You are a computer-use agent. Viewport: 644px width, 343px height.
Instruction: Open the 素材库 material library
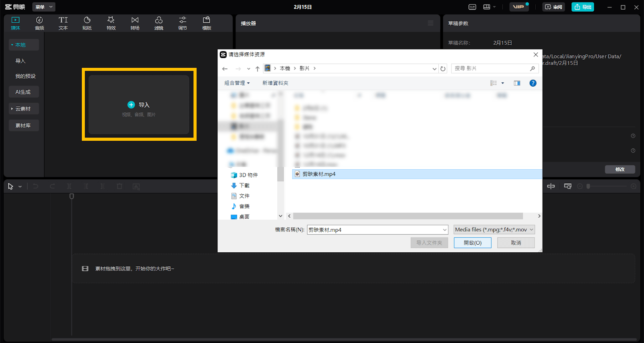tap(24, 125)
